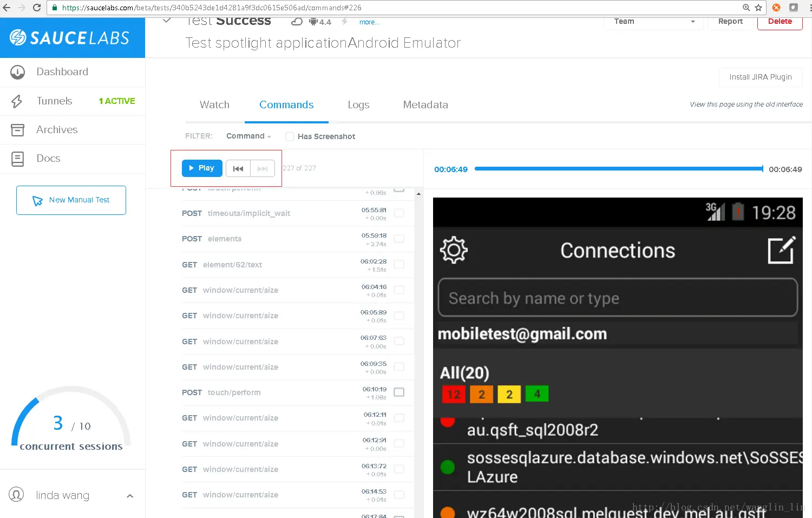This screenshot has height=518, width=812.
Task: Tap the green status dot for sossesqlazure
Action: [x=448, y=467]
